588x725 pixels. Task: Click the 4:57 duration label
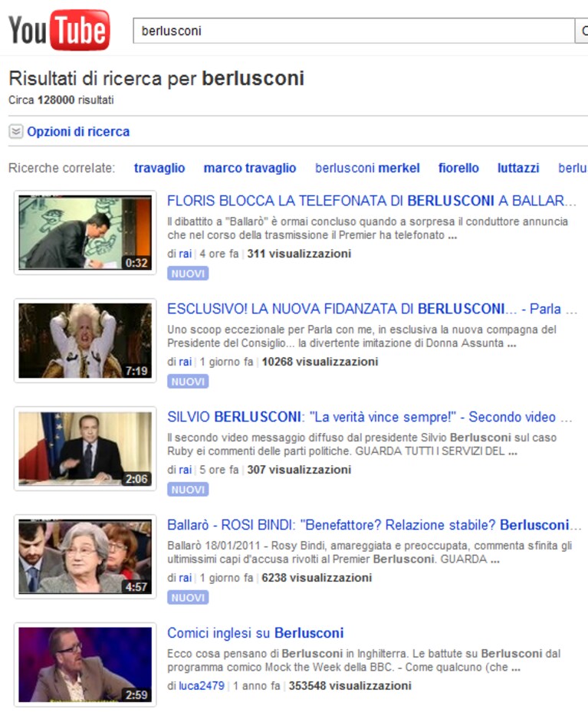(x=136, y=587)
